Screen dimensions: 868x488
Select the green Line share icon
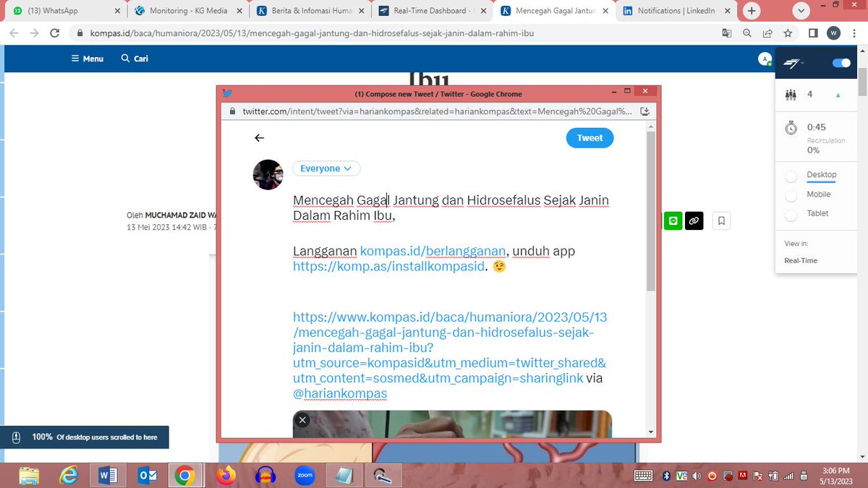tap(673, 221)
